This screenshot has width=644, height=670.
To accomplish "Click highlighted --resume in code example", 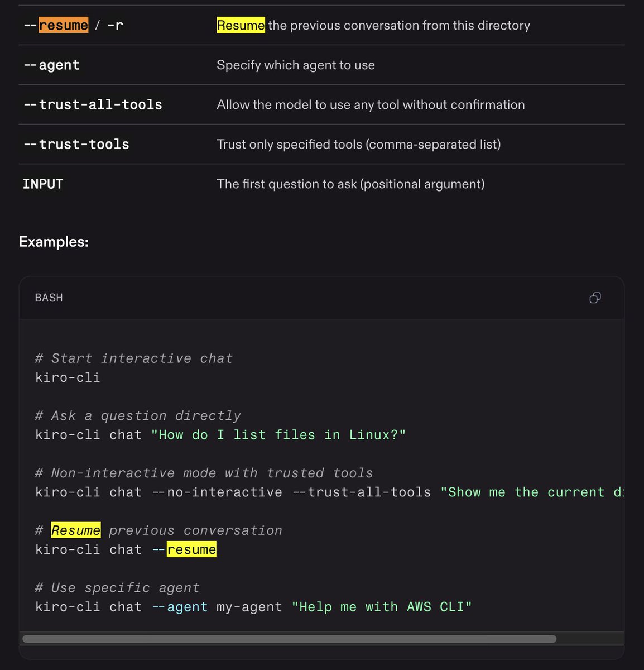I will click(184, 549).
